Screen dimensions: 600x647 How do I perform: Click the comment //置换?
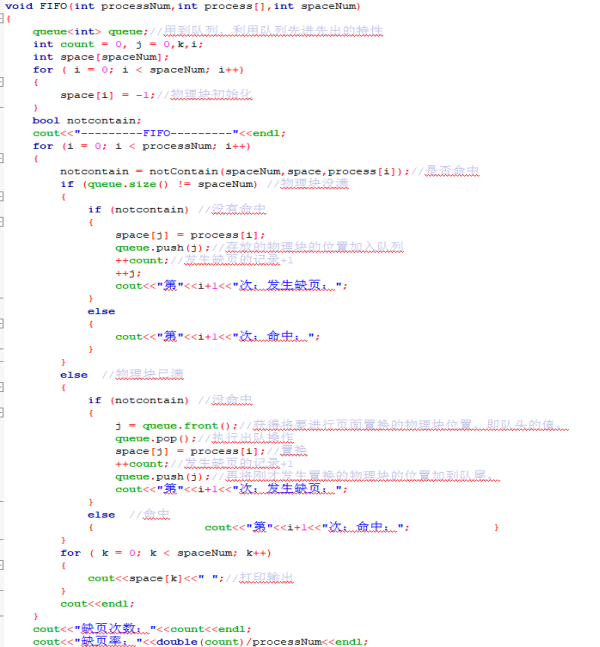(287, 451)
